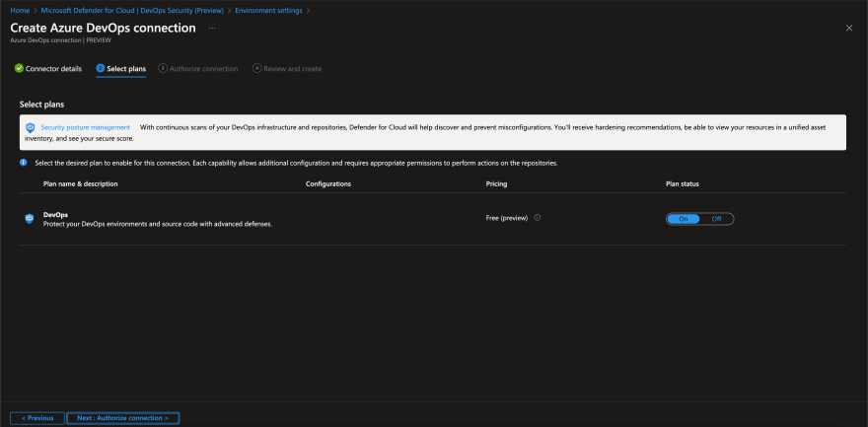Click the green checkmark on Connector details
The height and width of the screenshot is (427, 868).
[19, 69]
